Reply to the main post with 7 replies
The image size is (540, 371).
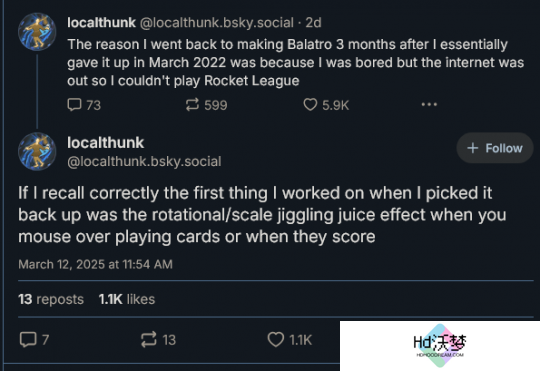pyautogui.click(x=34, y=340)
